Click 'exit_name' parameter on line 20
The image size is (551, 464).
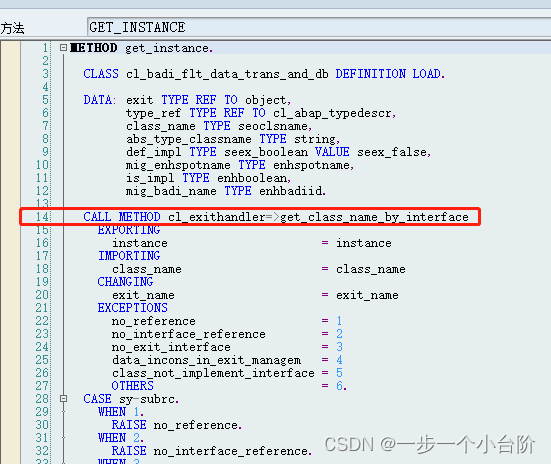[143, 295]
